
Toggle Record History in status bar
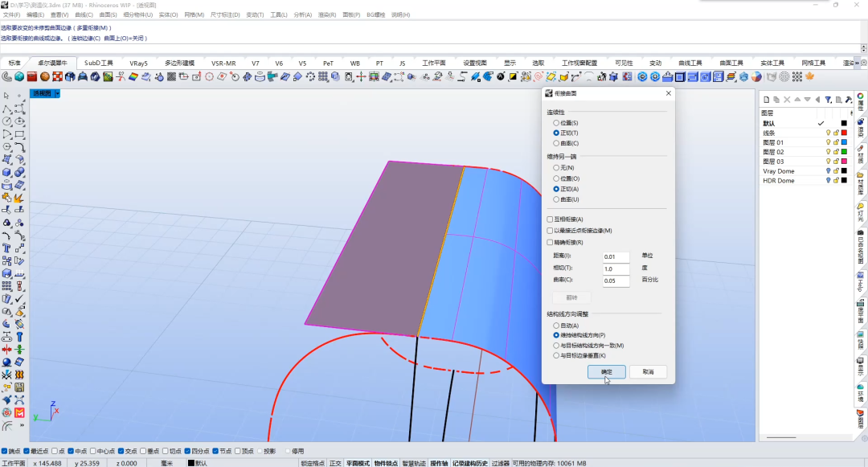click(x=470, y=463)
